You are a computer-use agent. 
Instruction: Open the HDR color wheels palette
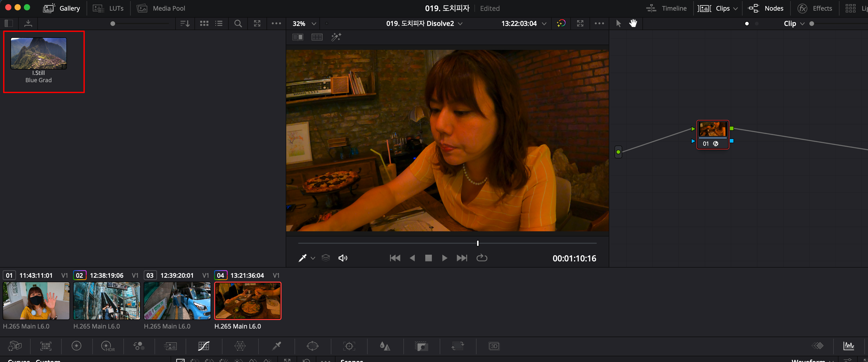(108, 346)
